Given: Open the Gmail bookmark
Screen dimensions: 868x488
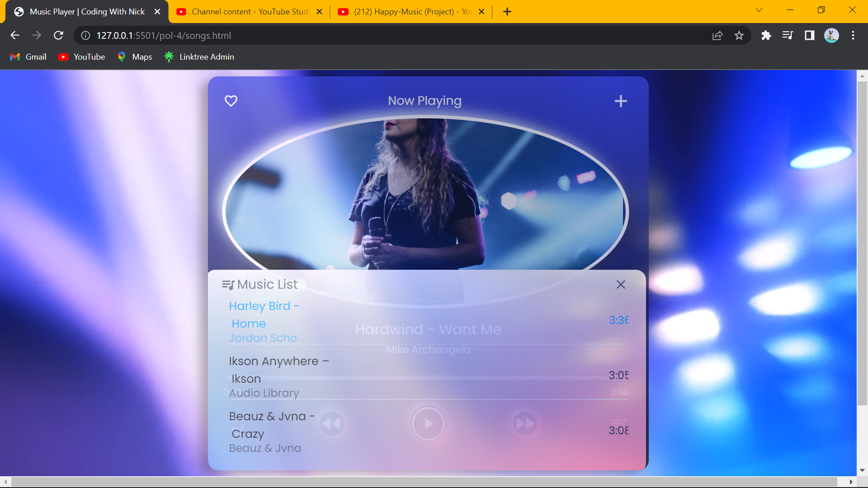Looking at the screenshot, I should tap(28, 57).
